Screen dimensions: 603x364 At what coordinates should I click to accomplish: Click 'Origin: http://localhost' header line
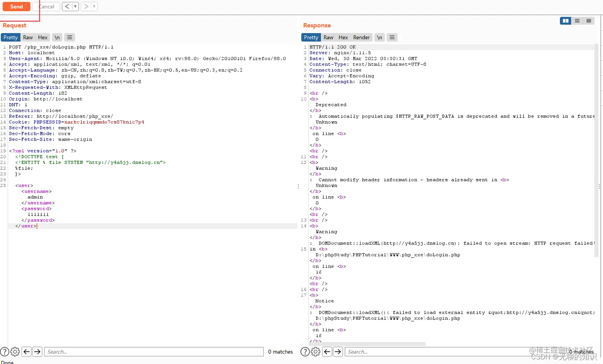(45, 99)
